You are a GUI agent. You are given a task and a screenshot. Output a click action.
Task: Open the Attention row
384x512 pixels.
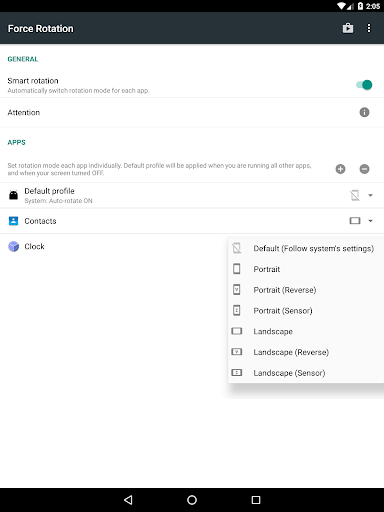192,112
